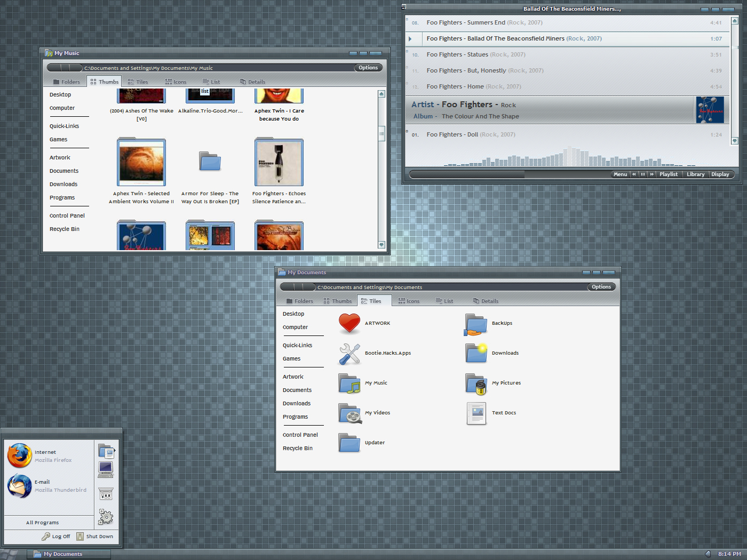Click the music player seek progress bar
This screenshot has height=560, width=747.
click(510, 174)
